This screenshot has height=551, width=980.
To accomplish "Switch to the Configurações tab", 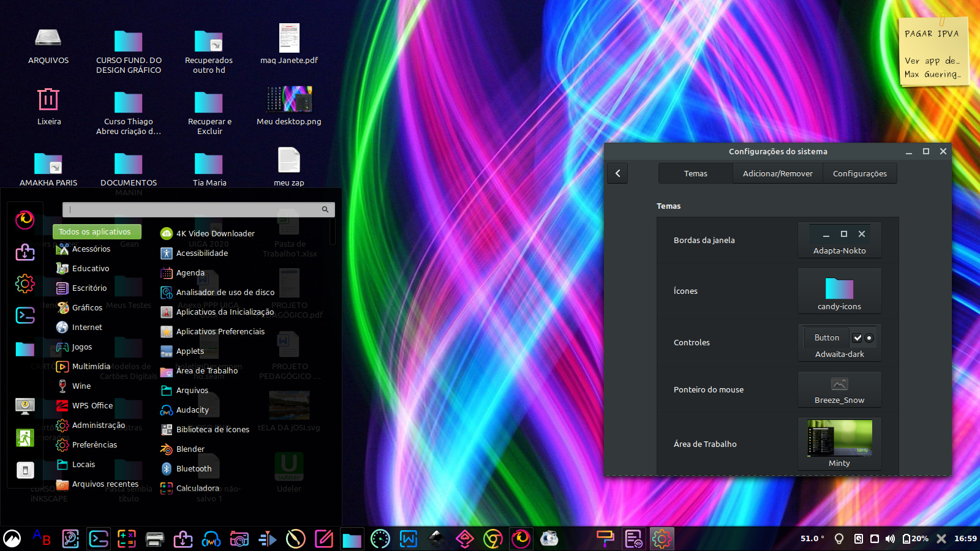I will click(859, 174).
